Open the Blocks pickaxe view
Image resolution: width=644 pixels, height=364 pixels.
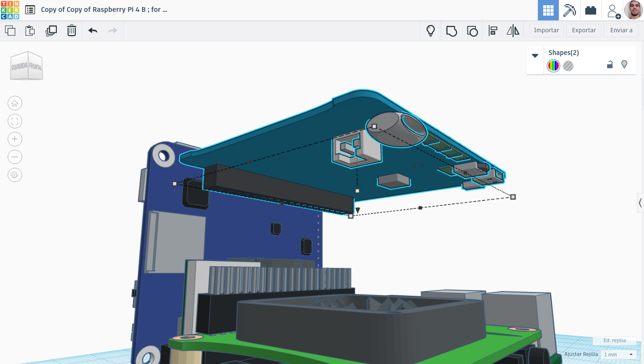tap(569, 10)
